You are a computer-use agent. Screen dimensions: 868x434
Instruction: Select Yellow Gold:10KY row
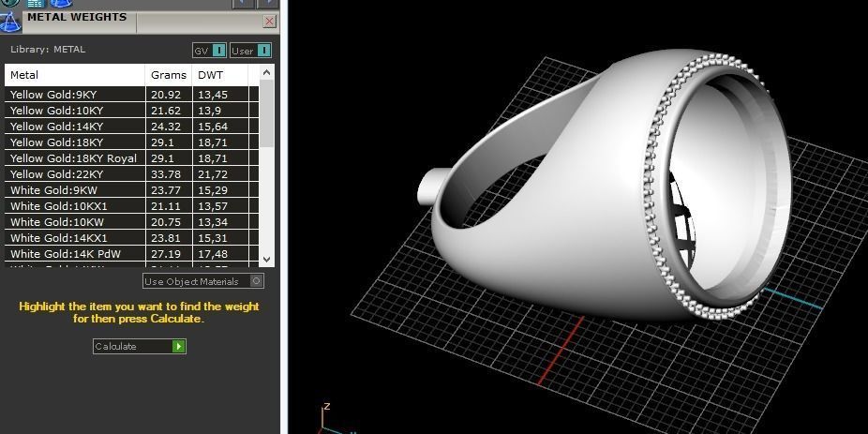pyautogui.click(x=132, y=111)
